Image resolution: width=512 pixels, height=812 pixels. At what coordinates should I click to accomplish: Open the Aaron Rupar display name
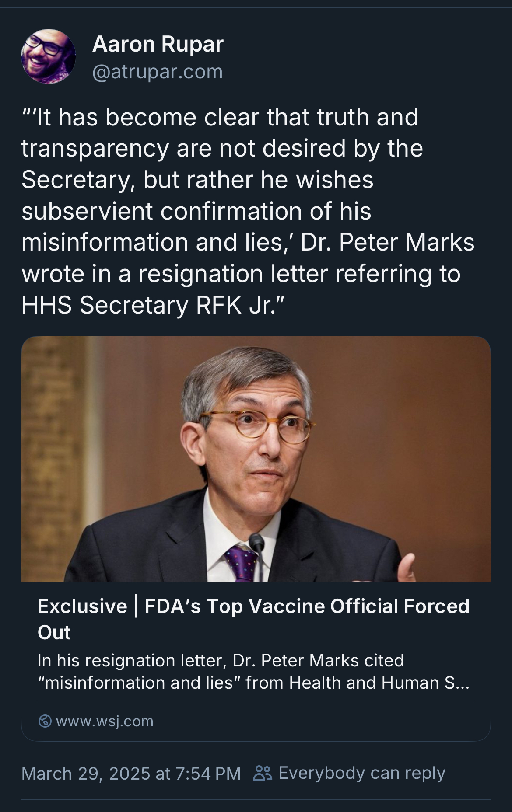(x=158, y=44)
